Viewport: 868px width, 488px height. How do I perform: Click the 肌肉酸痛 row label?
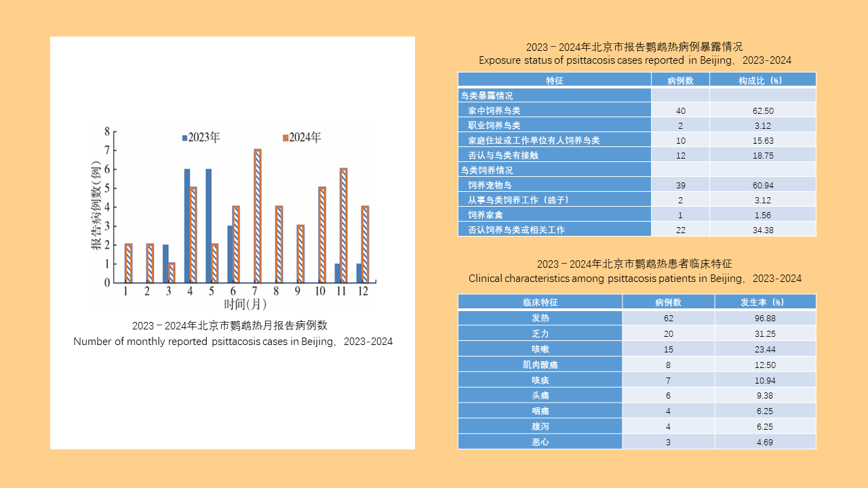[540, 365]
